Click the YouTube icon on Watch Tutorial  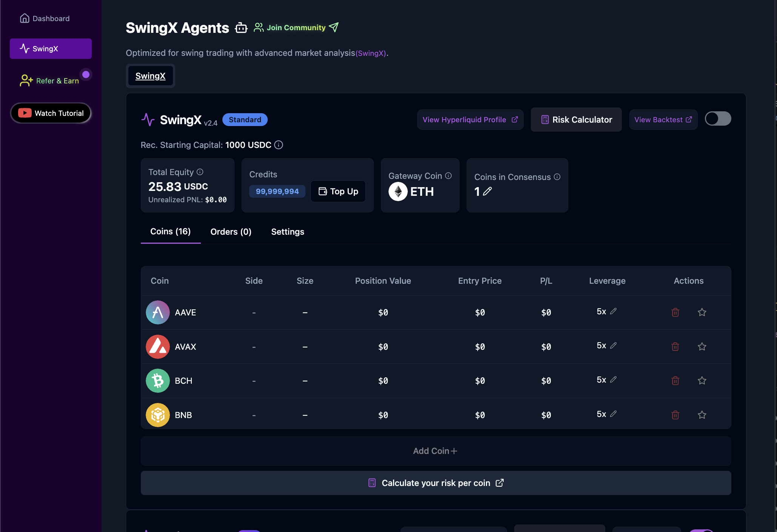pos(25,113)
